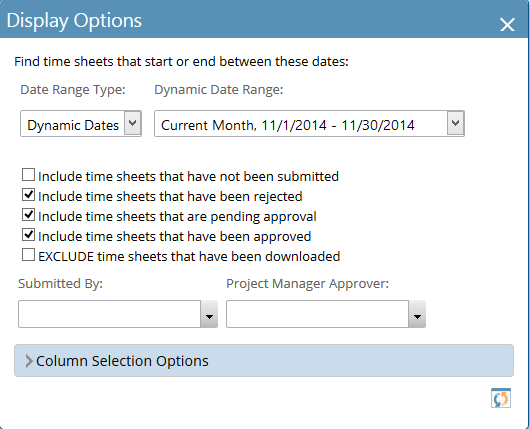Screen dimensions: 530x429
Task: Enable including time sheets not been submitted
Action: click(28, 175)
